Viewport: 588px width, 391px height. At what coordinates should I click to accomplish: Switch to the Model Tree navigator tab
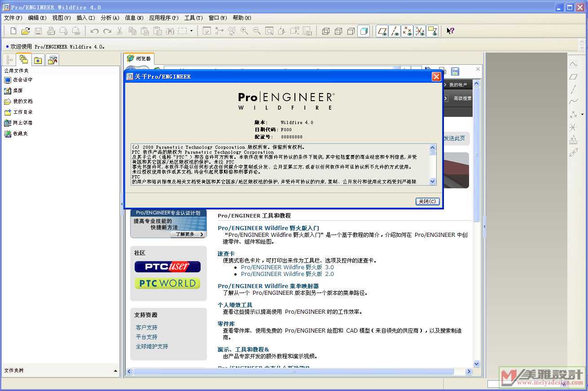[x=9, y=60]
